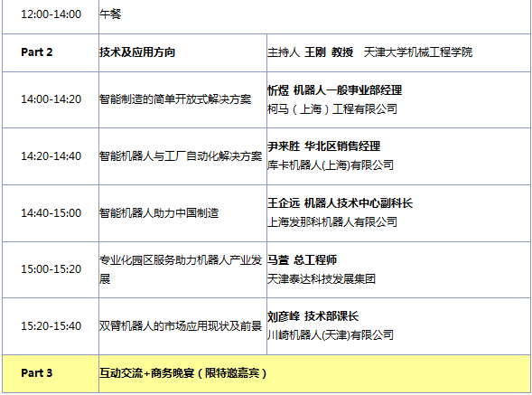This screenshot has width=532, height=395.
Task: Select the 午餐 lunch row text
Action: click(110, 14)
